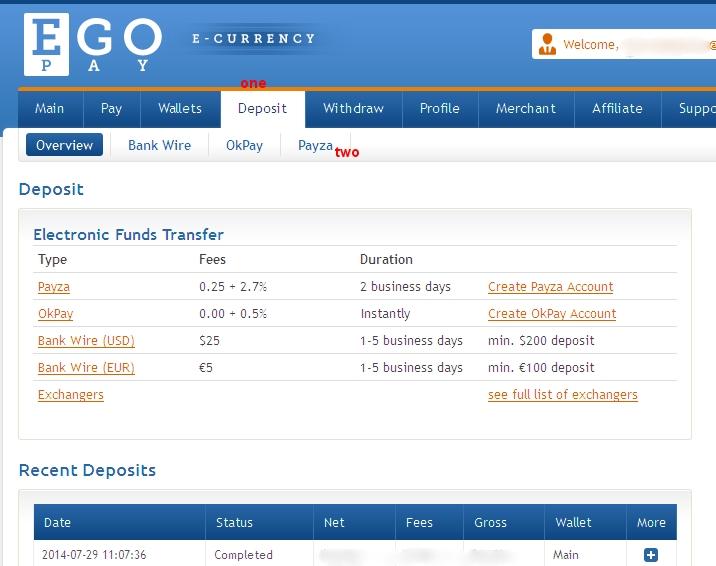Click the Type column label

coord(53,260)
